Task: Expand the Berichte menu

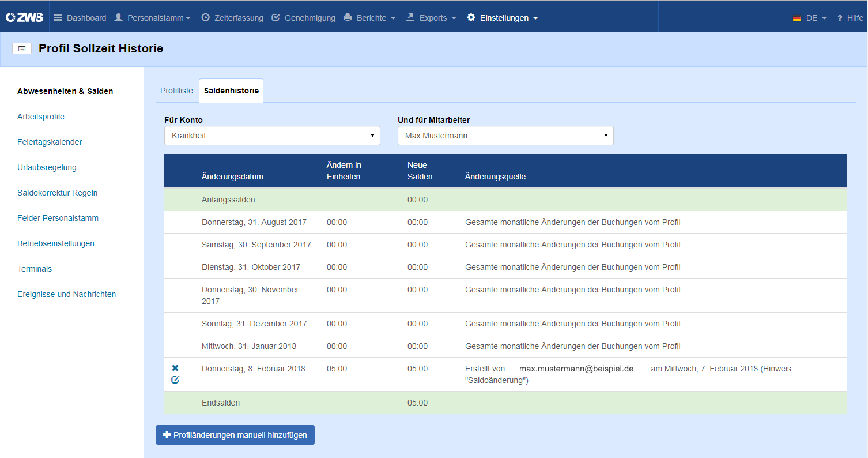Action: coord(369,18)
